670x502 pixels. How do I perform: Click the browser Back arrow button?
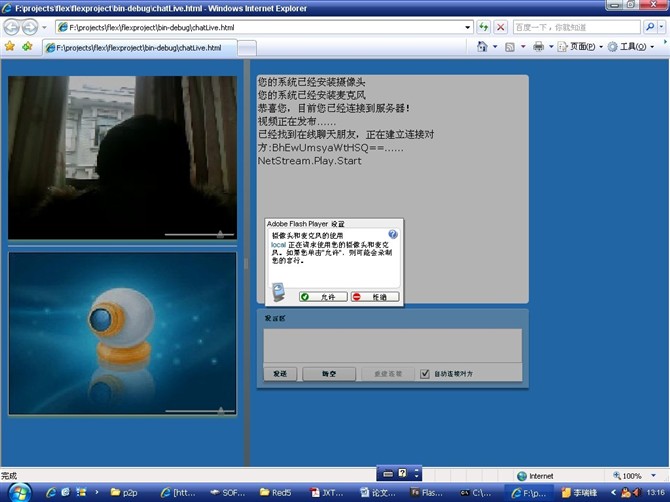[12, 27]
